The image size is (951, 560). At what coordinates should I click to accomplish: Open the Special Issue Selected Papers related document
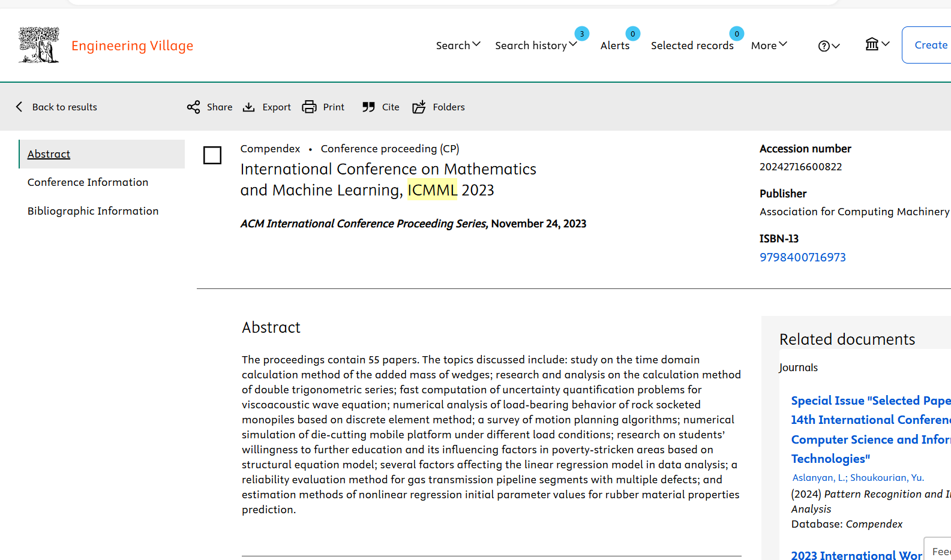click(871, 429)
